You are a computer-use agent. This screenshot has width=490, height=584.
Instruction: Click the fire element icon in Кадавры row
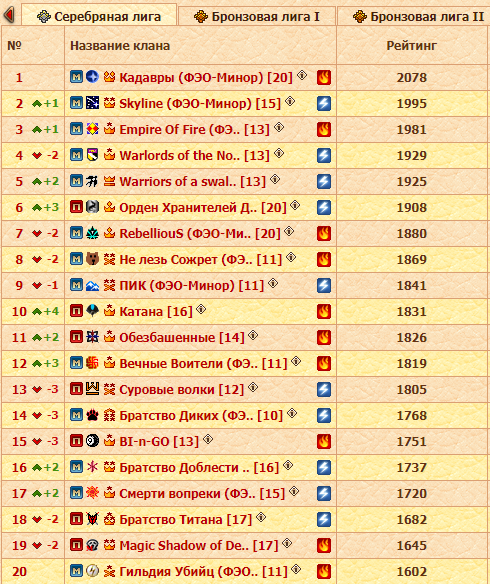[324, 77]
